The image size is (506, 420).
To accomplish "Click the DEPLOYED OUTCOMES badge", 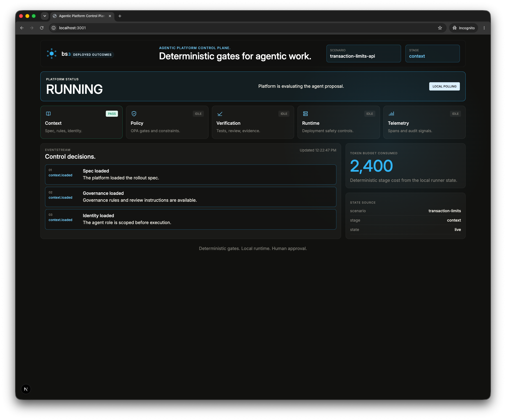I will tap(92, 55).
